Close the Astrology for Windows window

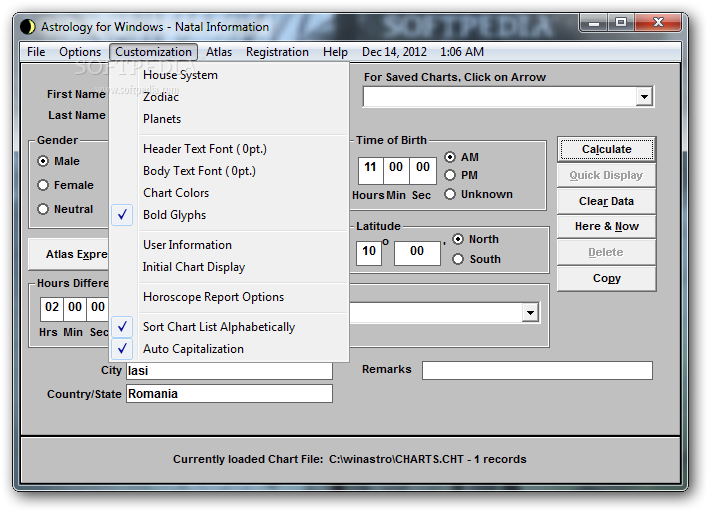click(x=658, y=23)
